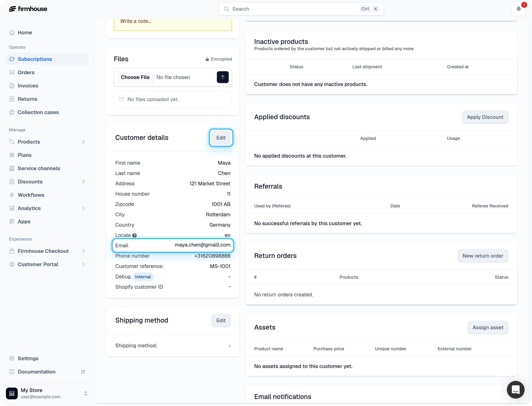Viewport: 532px width, 406px height.
Task: Click the Locale help question mark
Action: coord(134,235)
